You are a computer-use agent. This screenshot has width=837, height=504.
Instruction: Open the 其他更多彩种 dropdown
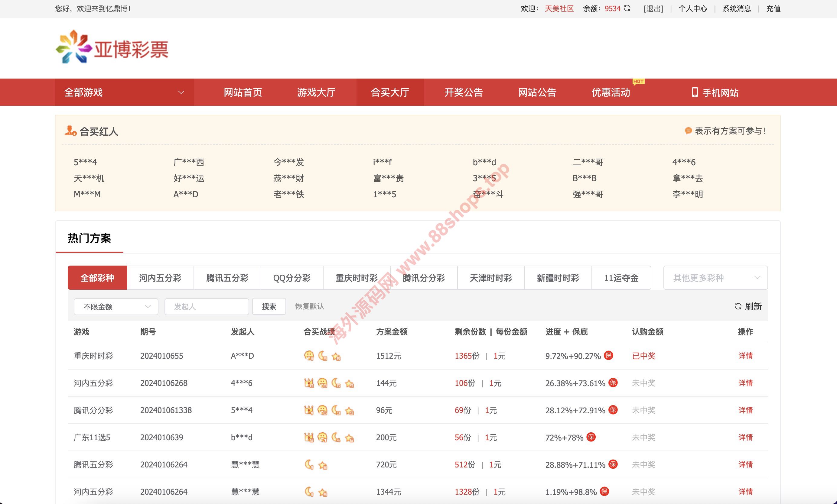pos(715,278)
